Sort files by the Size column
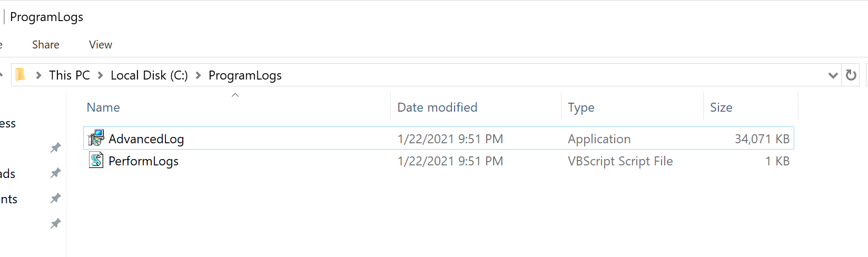Screen dimensions: 868x257 721,107
